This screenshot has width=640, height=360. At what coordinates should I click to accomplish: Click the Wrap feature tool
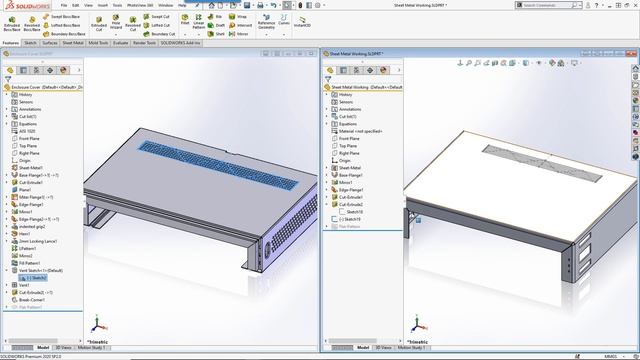pyautogui.click(x=238, y=17)
